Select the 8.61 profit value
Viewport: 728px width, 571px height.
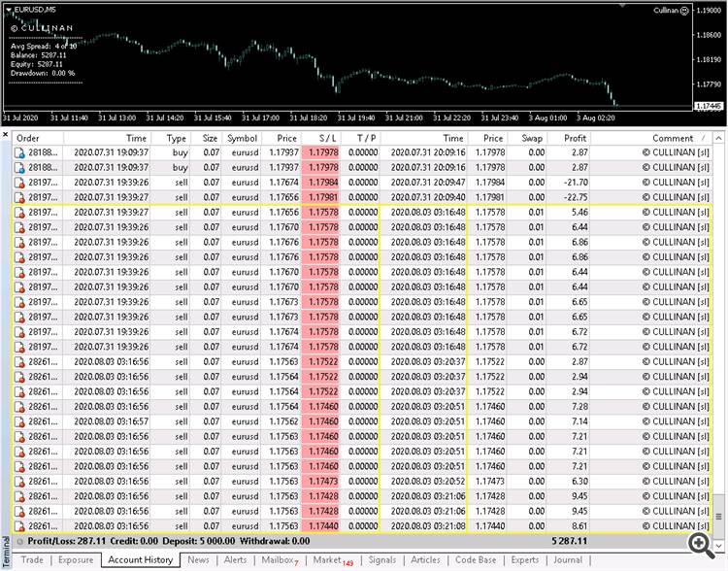pyautogui.click(x=579, y=526)
